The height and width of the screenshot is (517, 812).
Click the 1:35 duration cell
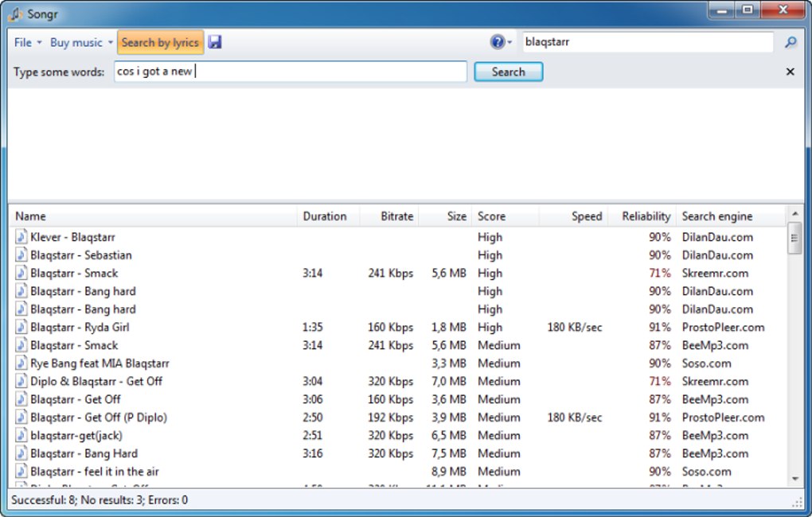[313, 327]
